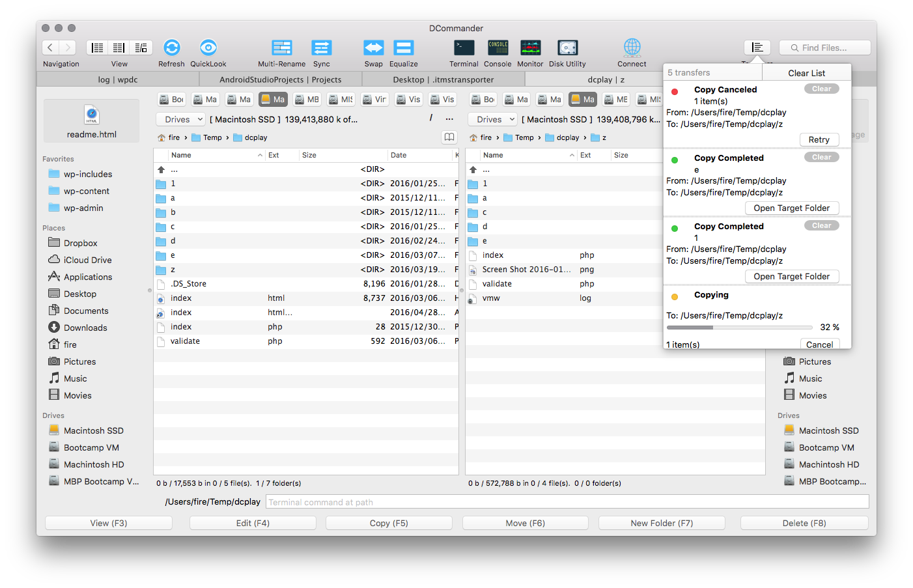Sort left panel by Date column

click(x=420, y=155)
